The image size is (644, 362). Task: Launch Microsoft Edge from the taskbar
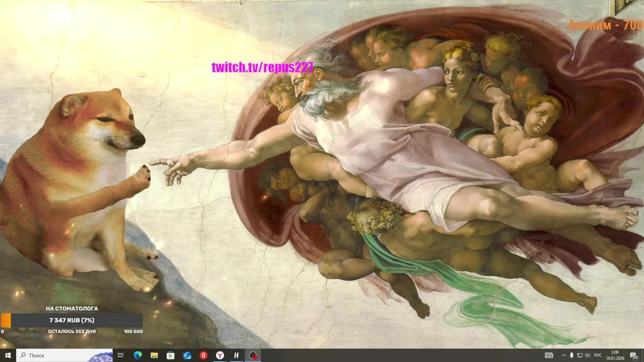click(x=137, y=355)
